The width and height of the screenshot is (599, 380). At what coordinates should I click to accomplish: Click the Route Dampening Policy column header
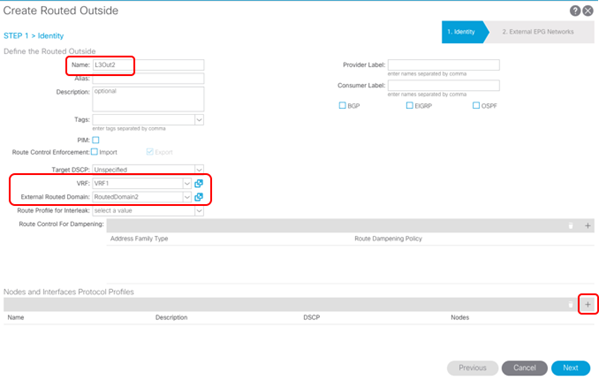[x=388, y=239]
